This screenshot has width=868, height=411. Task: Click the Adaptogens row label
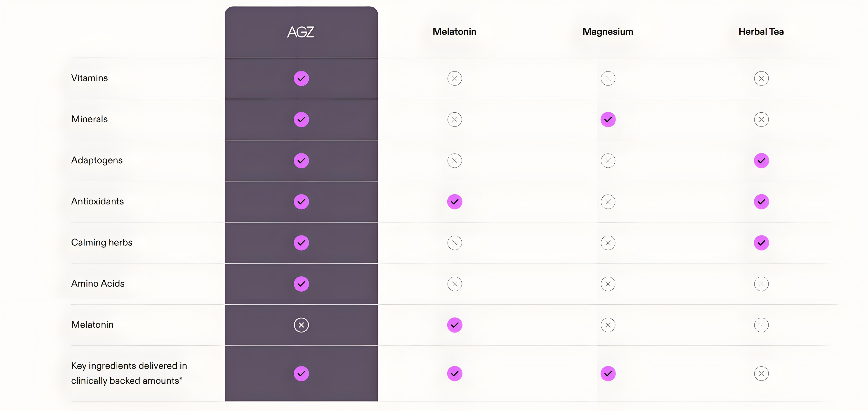coord(97,161)
